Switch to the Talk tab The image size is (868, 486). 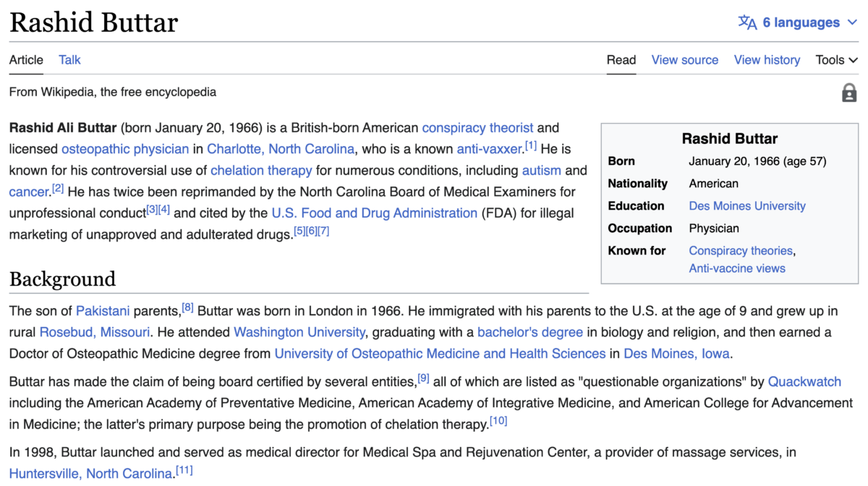pos(69,60)
